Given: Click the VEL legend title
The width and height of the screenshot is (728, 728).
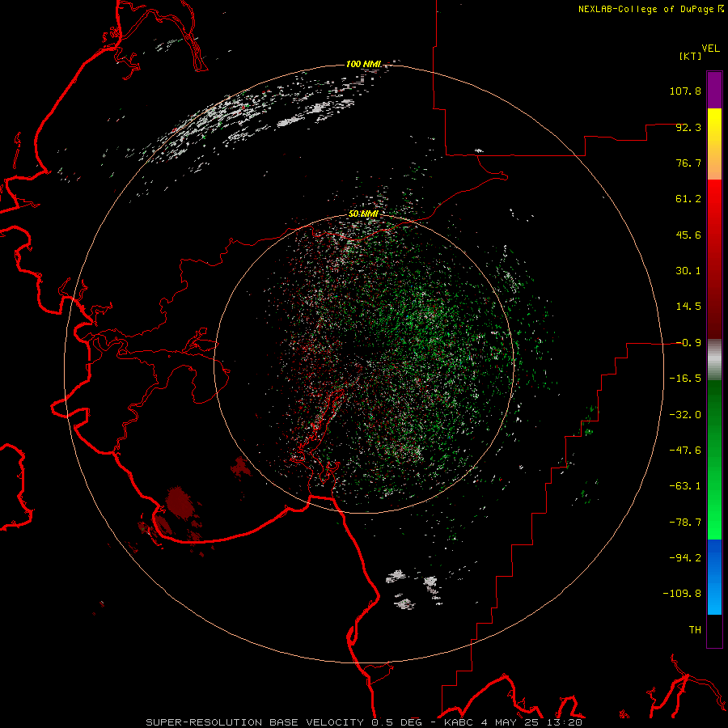Looking at the screenshot, I should [x=710, y=49].
